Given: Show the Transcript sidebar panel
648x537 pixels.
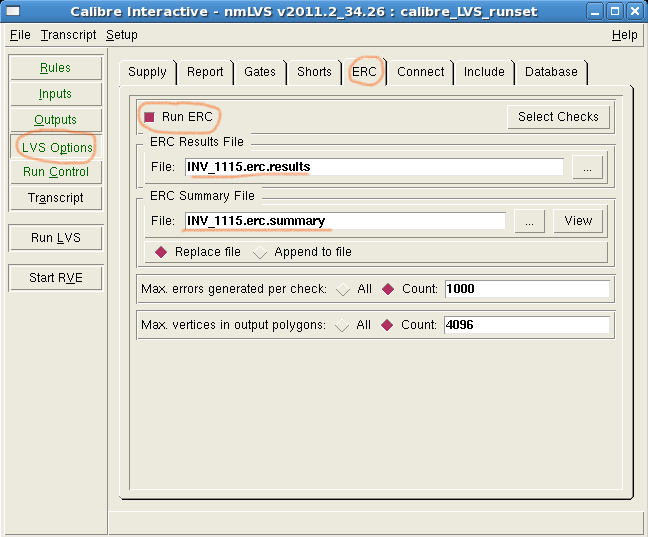Looking at the screenshot, I should pyautogui.click(x=55, y=198).
